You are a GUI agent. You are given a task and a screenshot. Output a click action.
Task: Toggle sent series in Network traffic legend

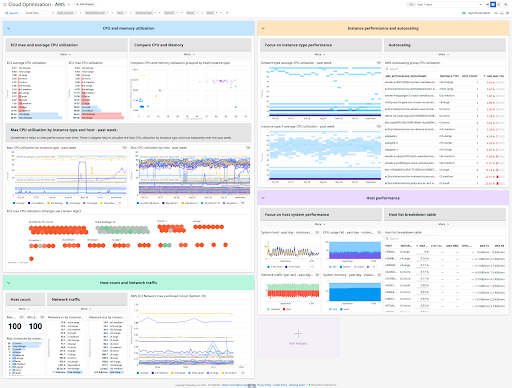287,309
